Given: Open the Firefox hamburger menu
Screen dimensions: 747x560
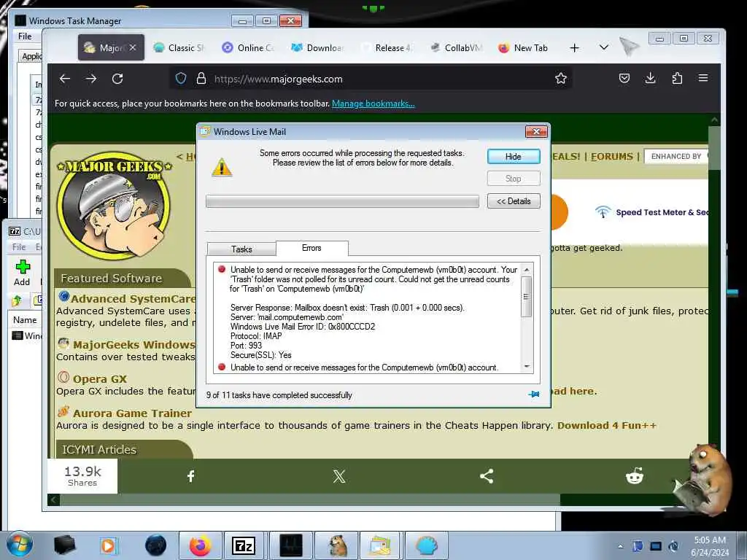Looking at the screenshot, I should pos(703,78).
